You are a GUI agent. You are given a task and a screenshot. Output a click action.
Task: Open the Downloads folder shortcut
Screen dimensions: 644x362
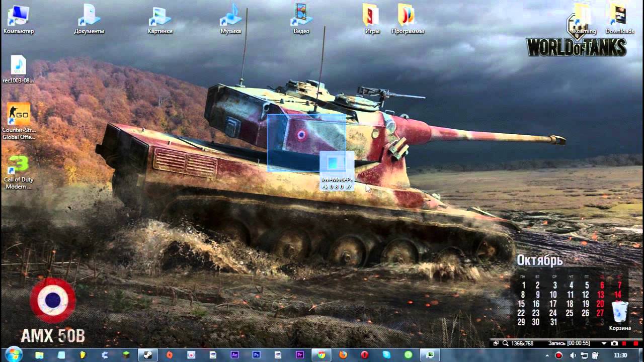(619, 19)
